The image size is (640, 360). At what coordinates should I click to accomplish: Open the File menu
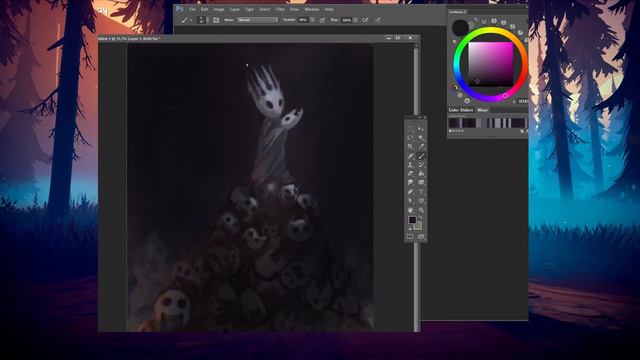tap(193, 9)
